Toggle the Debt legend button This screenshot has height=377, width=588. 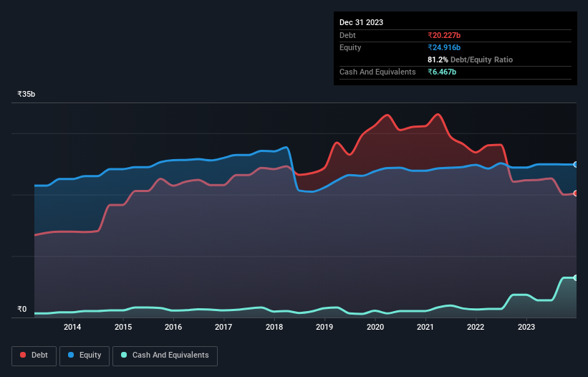(x=34, y=355)
